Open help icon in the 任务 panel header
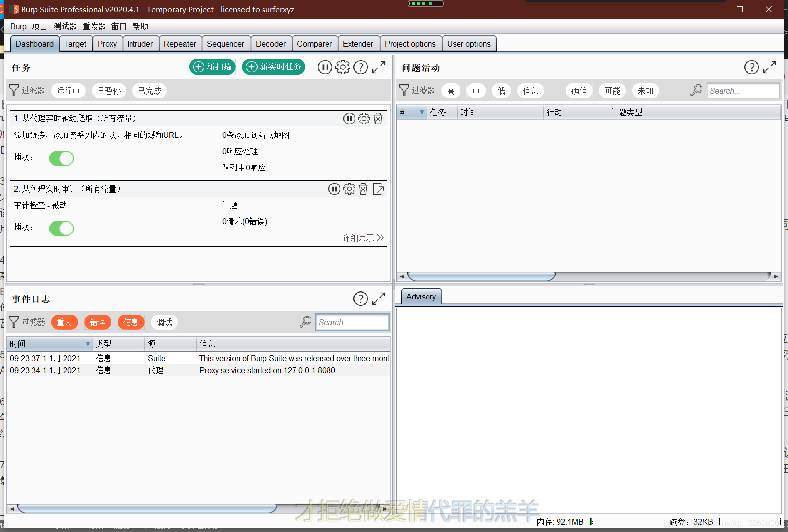Screen dimensions: 788x532 pyautogui.click(x=361, y=67)
